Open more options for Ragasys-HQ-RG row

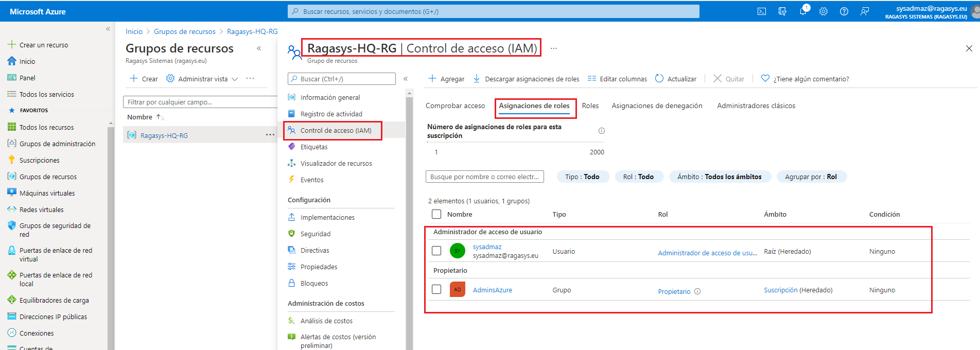[x=270, y=135]
